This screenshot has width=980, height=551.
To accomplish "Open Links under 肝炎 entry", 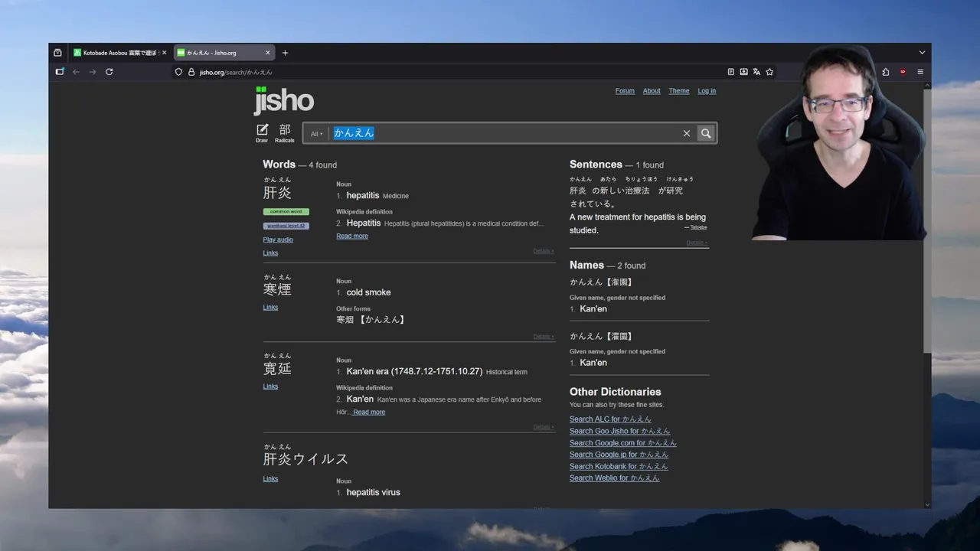I will tap(270, 253).
